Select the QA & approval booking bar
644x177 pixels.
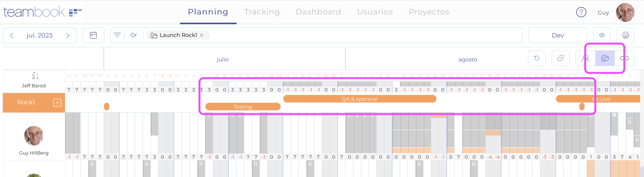click(359, 99)
